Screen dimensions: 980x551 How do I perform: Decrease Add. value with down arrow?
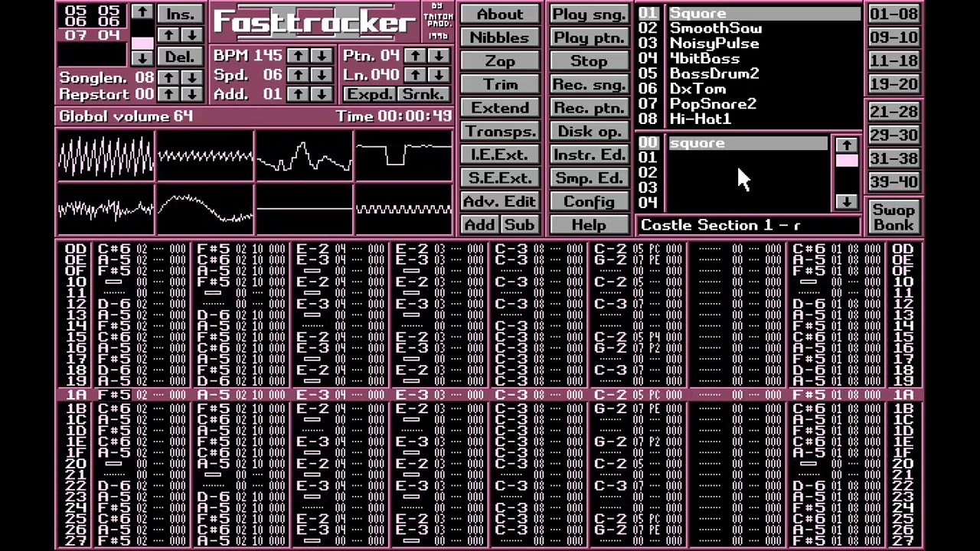tap(322, 94)
